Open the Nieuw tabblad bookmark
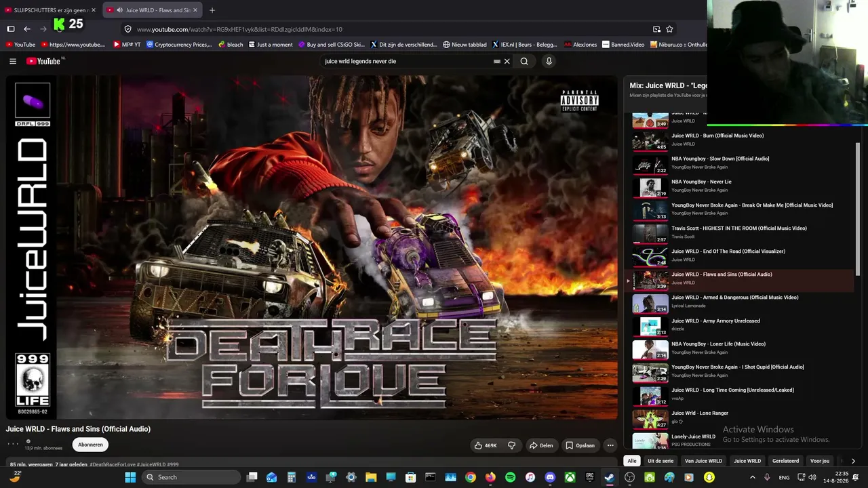The width and height of the screenshot is (868, 488). click(x=465, y=45)
